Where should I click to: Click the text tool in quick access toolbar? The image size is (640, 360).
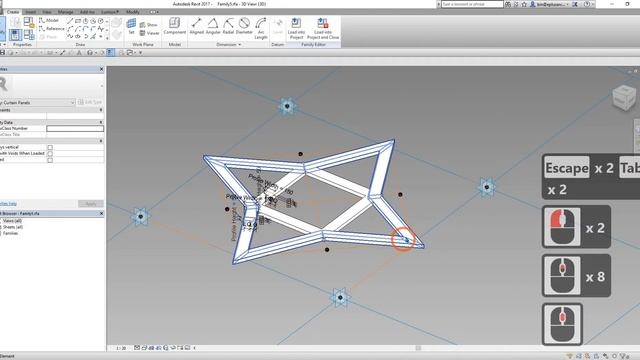point(79,52)
